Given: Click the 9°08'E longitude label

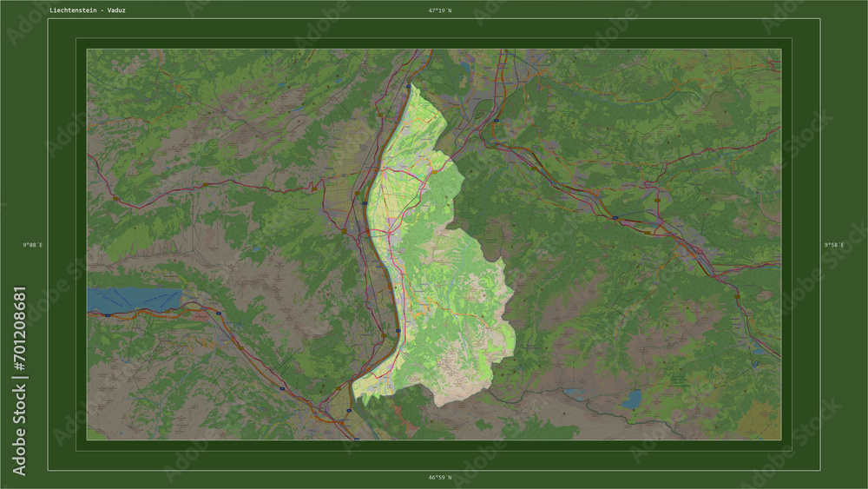Looking at the screenshot, I should tap(33, 245).
